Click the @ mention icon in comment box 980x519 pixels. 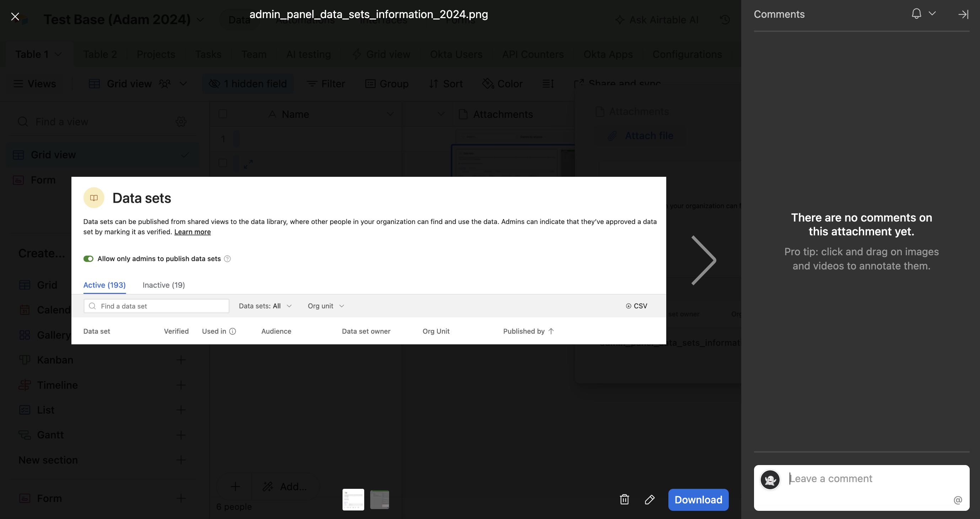point(958,499)
